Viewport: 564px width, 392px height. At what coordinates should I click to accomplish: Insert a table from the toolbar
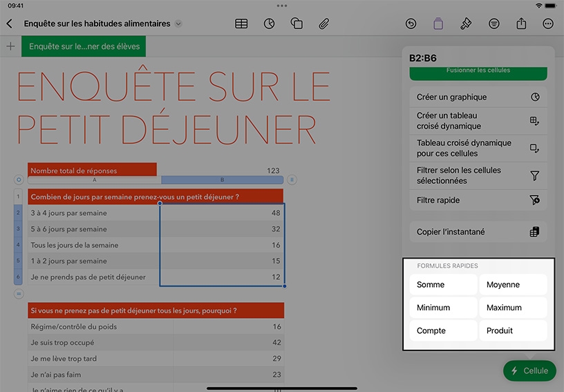241,24
